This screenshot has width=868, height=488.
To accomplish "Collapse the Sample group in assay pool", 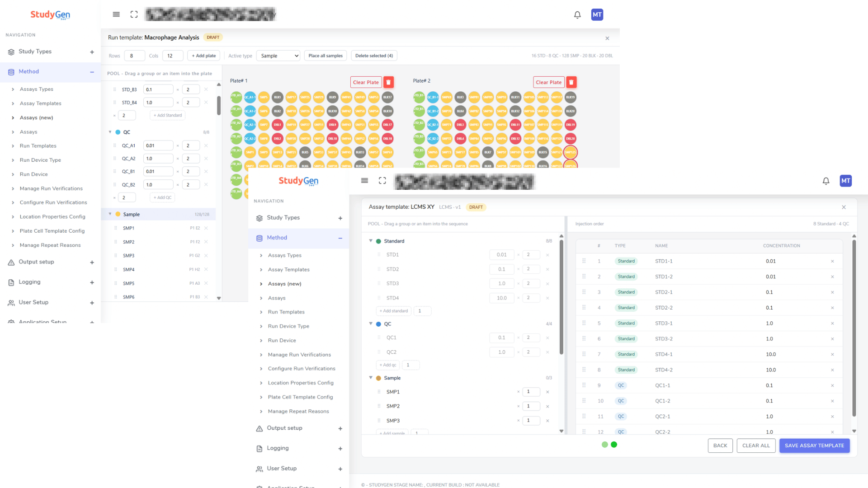I will (x=371, y=378).
